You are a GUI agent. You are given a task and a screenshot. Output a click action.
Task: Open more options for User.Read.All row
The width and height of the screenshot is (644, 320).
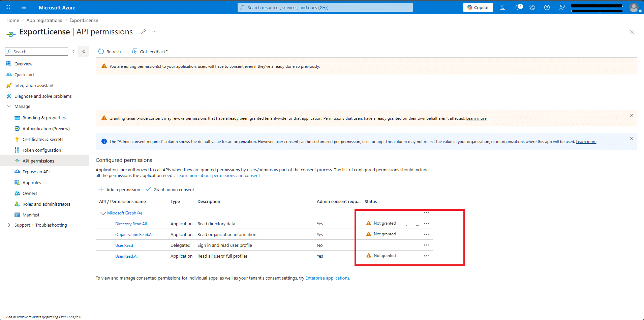[x=427, y=256]
